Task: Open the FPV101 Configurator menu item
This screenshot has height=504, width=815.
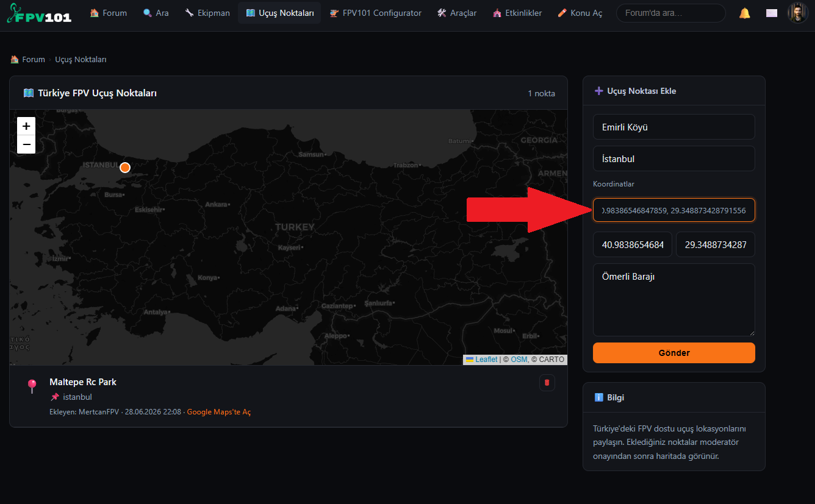Action: tap(375, 13)
